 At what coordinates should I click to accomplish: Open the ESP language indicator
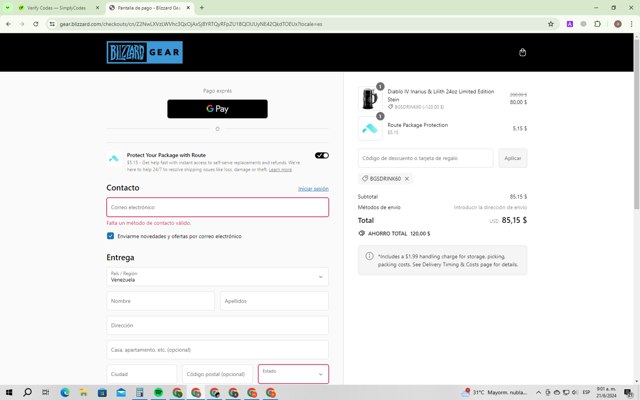click(x=586, y=393)
